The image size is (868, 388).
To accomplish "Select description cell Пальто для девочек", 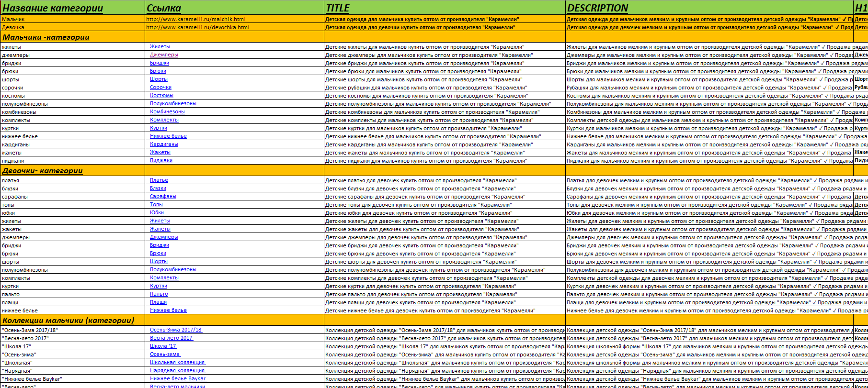I will click(x=709, y=294).
